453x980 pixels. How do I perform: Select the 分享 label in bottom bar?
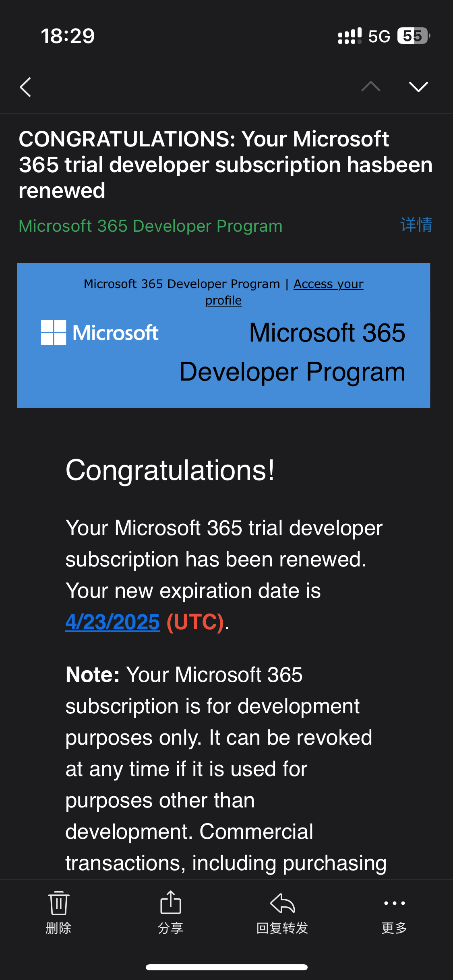(171, 928)
